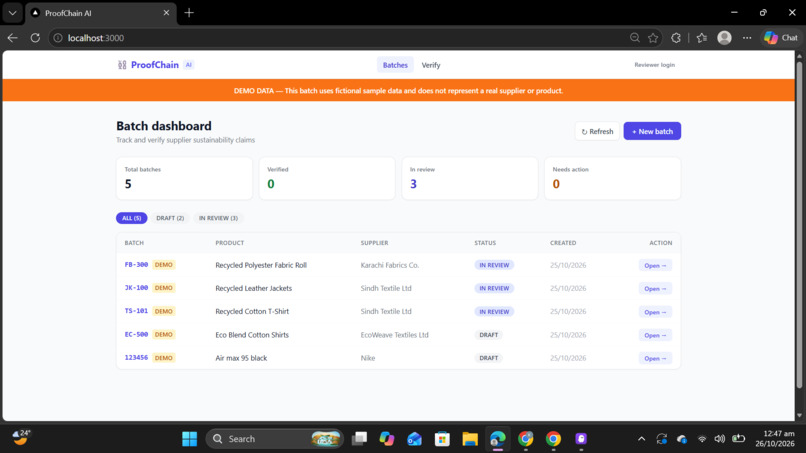The image size is (806, 453).
Task: Open the Windows Start menu
Action: pos(189,439)
